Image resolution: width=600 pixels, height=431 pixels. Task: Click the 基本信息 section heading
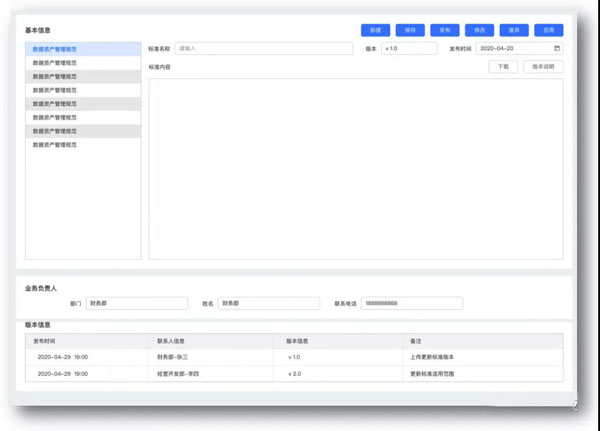[x=38, y=30]
